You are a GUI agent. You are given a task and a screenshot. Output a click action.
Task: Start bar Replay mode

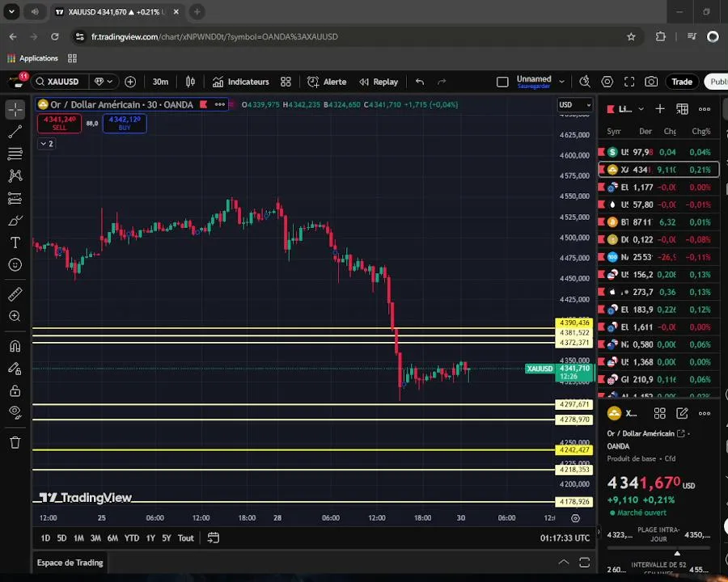click(379, 82)
